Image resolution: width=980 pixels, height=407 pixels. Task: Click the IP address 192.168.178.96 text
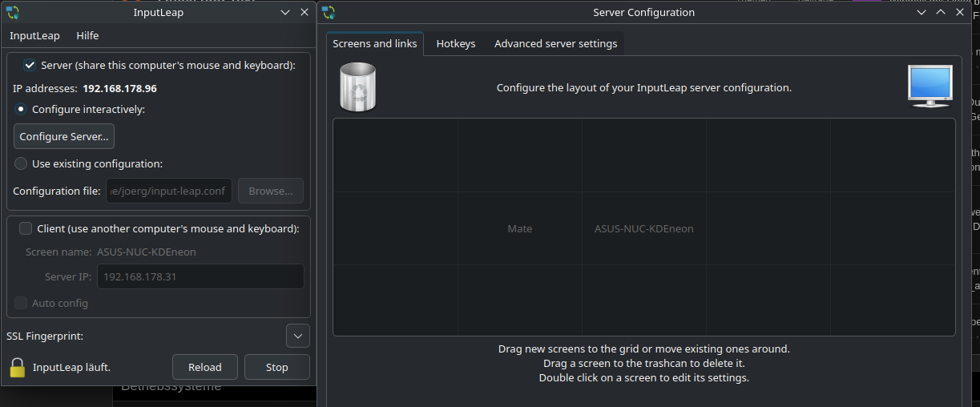[119, 88]
